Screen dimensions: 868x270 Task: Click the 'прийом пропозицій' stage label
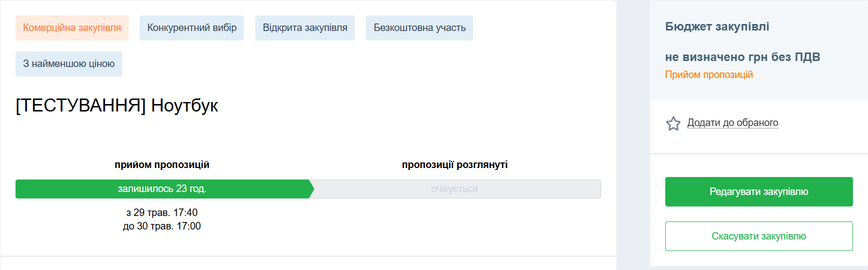coord(162,164)
